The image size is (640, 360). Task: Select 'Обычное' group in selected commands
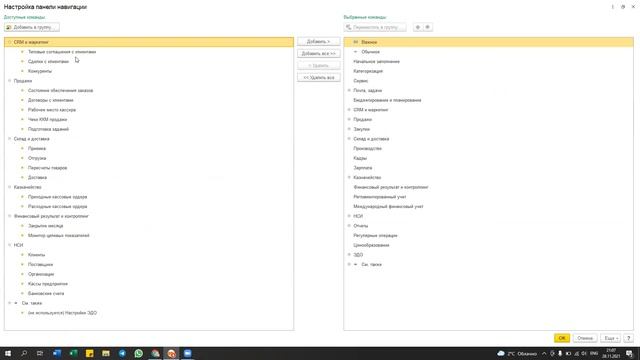(x=370, y=52)
